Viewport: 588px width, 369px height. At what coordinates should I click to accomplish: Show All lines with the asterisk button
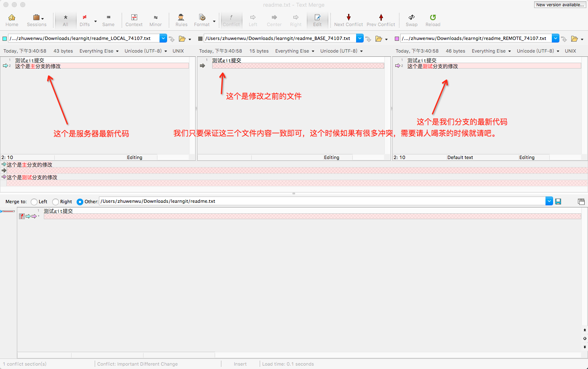(66, 20)
